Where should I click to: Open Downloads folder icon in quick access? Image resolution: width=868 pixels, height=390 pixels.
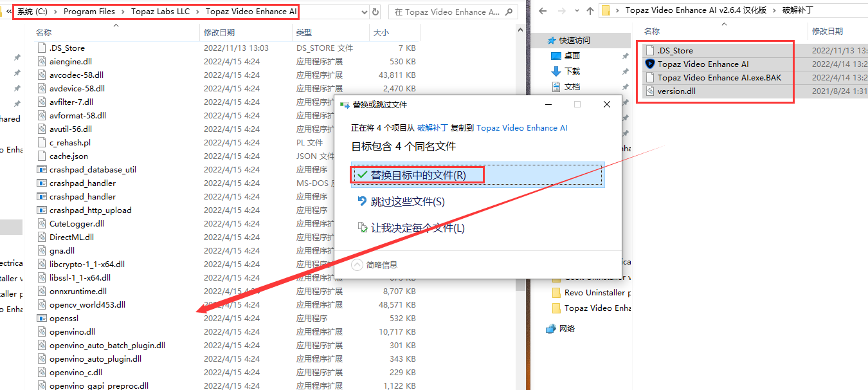[557, 71]
